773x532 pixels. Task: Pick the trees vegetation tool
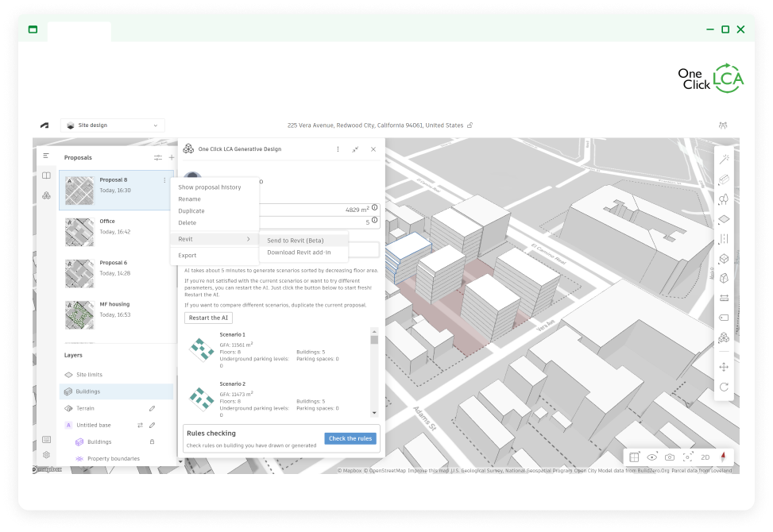[724, 199]
